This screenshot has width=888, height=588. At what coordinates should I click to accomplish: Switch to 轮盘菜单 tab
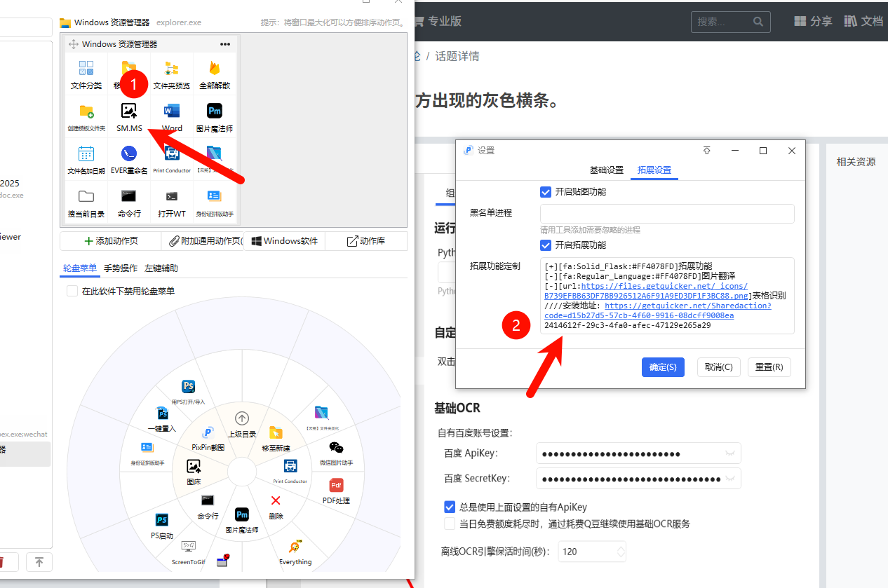[80, 268]
